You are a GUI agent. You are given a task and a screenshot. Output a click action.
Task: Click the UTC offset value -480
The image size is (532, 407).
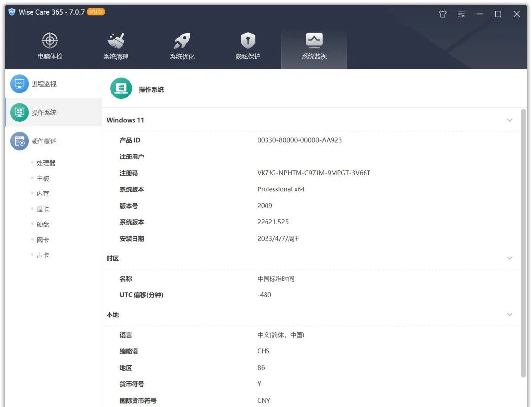point(265,295)
